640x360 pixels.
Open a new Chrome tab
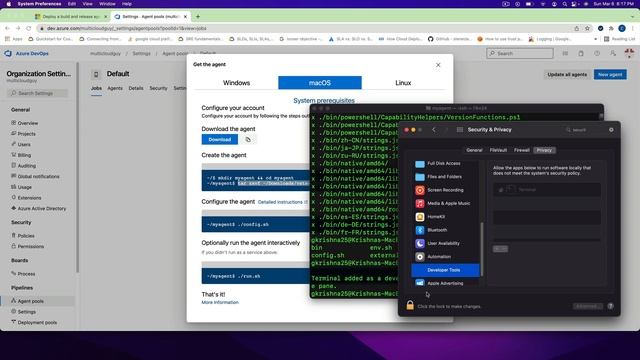[x=198, y=16]
